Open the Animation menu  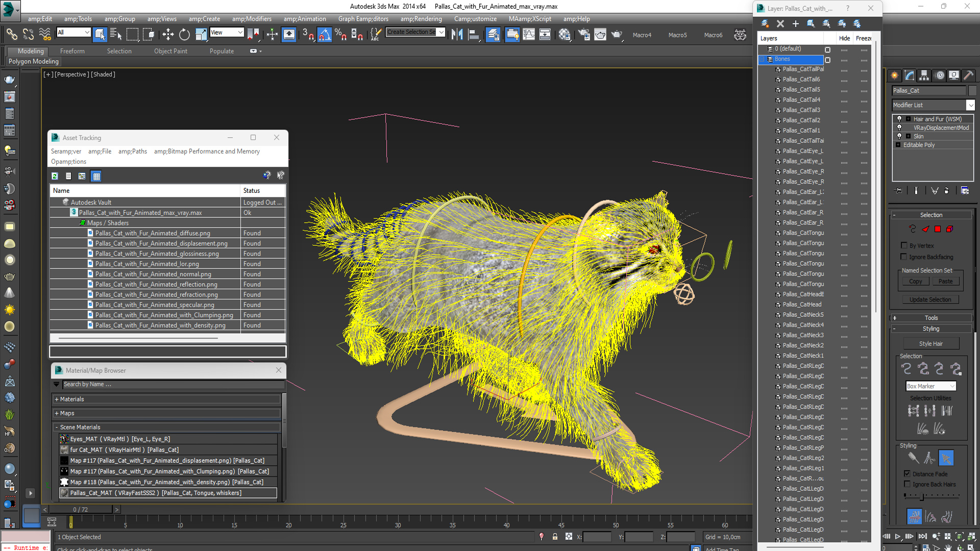[305, 19]
